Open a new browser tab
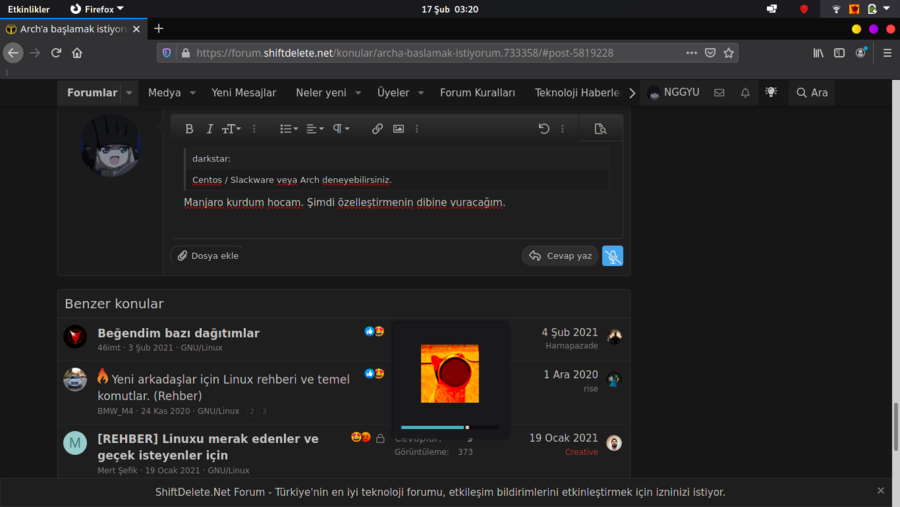Screen dimensions: 900x507 (x=159, y=29)
